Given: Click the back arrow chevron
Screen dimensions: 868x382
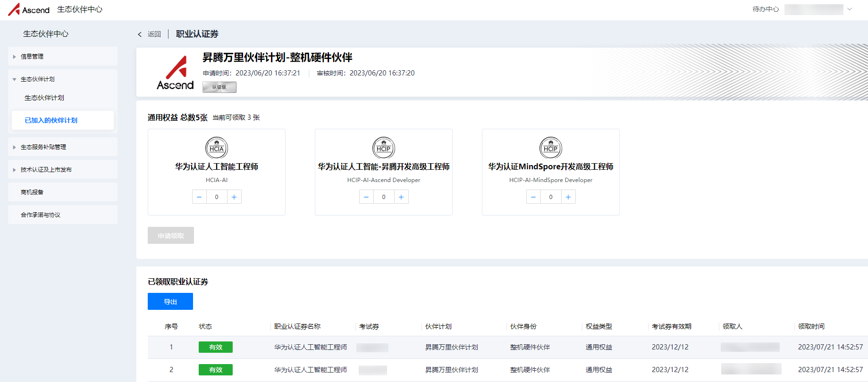Looking at the screenshot, I should [x=140, y=34].
